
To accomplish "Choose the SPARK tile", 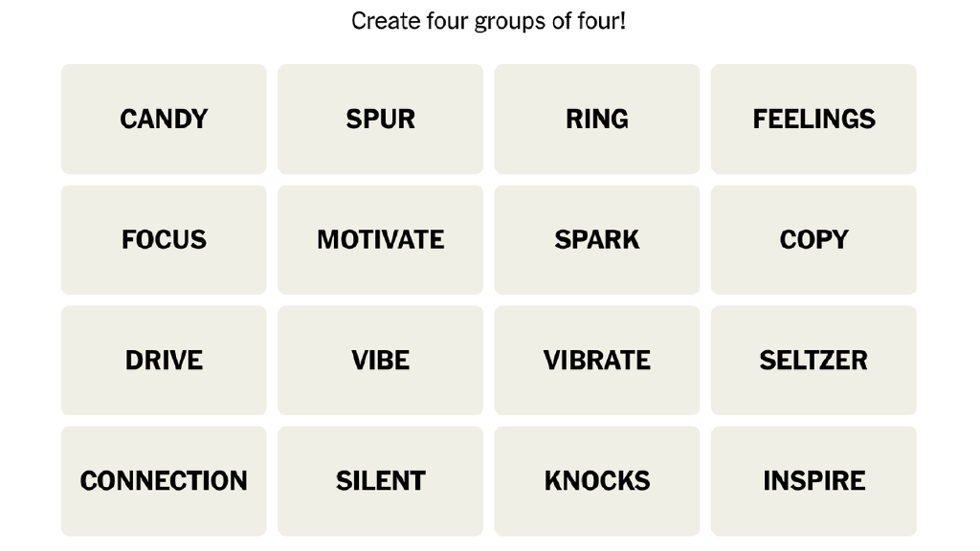I will 597,239.
